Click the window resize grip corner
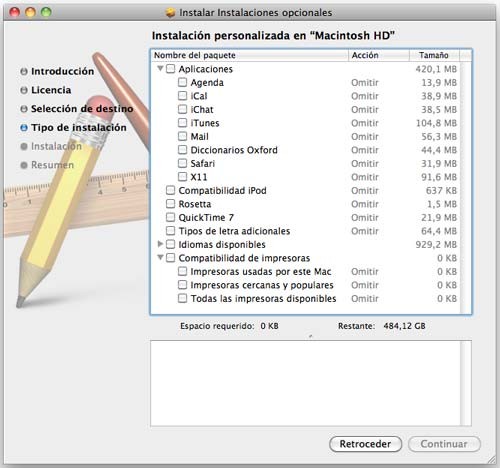500x468 pixels. click(x=491, y=460)
